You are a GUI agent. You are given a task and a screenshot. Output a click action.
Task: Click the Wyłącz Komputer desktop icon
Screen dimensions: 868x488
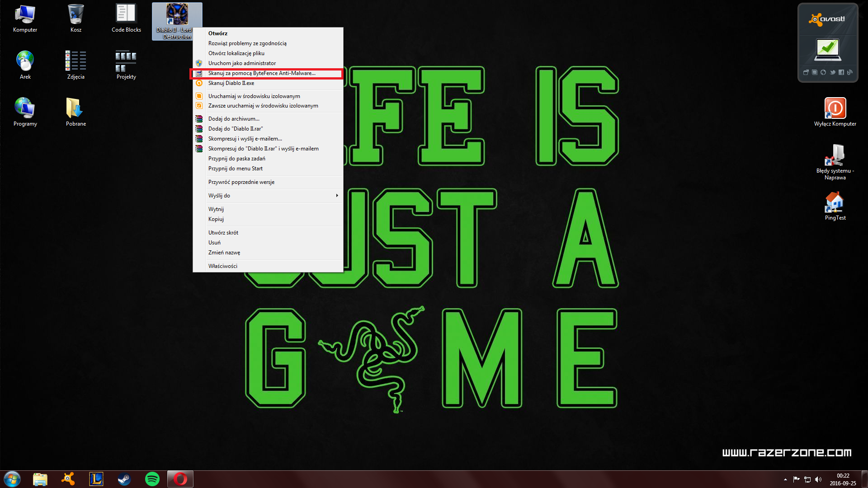[835, 111]
